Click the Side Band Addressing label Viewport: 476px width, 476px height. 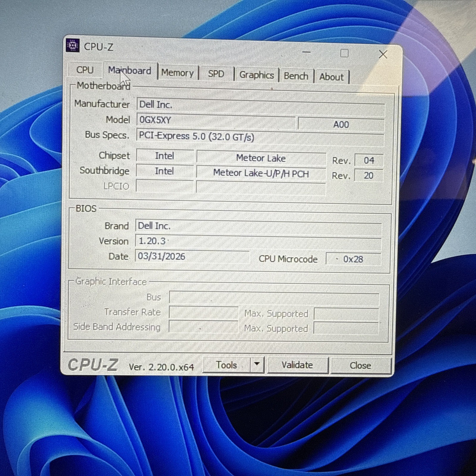pos(117,327)
